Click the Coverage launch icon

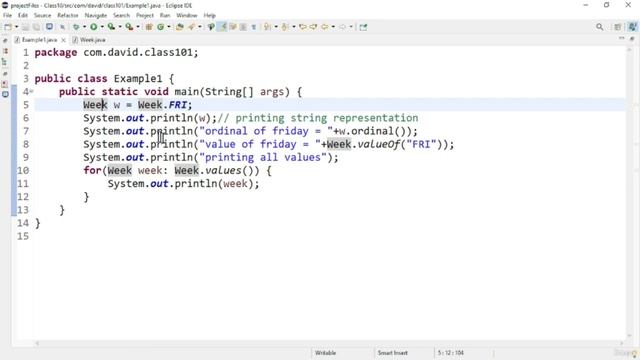click(x=111, y=27)
